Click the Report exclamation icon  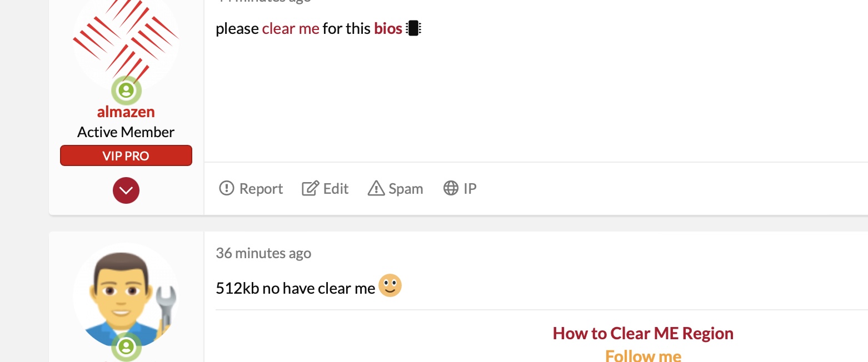click(227, 189)
